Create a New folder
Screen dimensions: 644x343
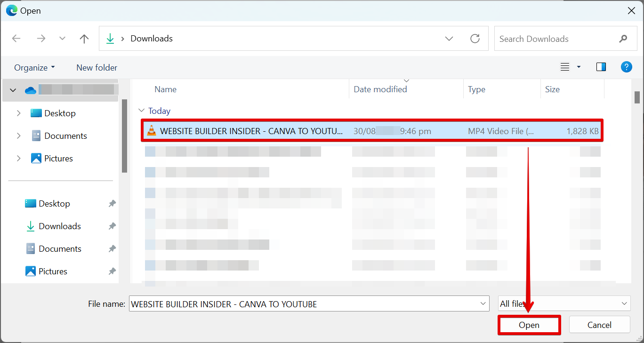[97, 68]
